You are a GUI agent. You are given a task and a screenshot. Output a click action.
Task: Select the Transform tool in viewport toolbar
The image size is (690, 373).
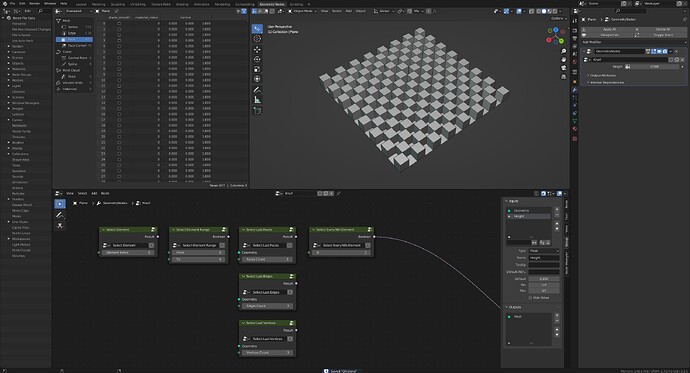pyautogui.click(x=257, y=79)
